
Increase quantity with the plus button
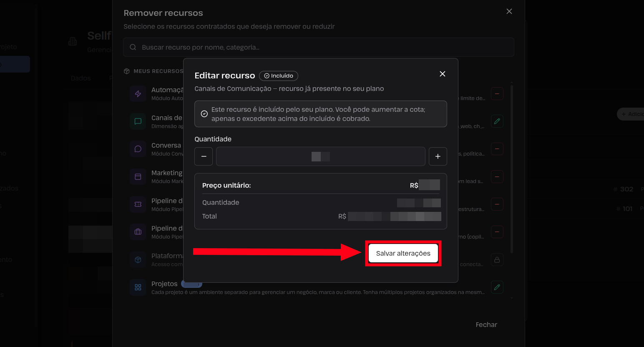[438, 156]
